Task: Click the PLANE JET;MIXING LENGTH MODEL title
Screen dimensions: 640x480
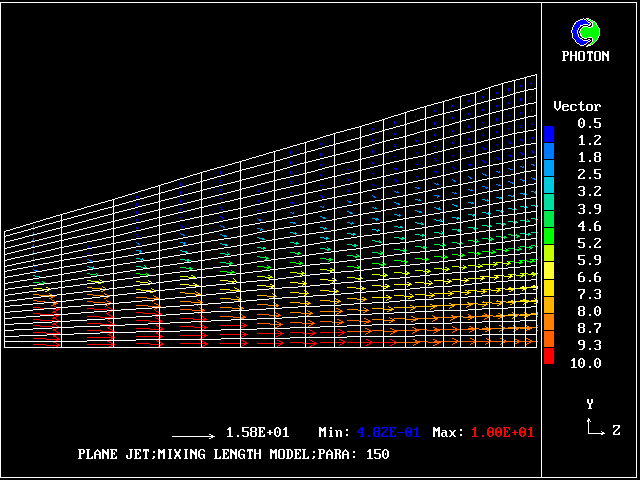Action: [233, 454]
